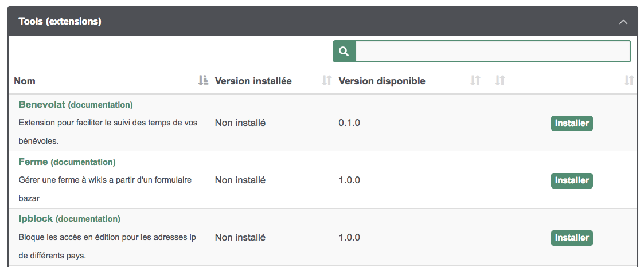Screen dimensions: 644x267
Task: Open the documentation link for Benevolat
Action: click(100, 105)
